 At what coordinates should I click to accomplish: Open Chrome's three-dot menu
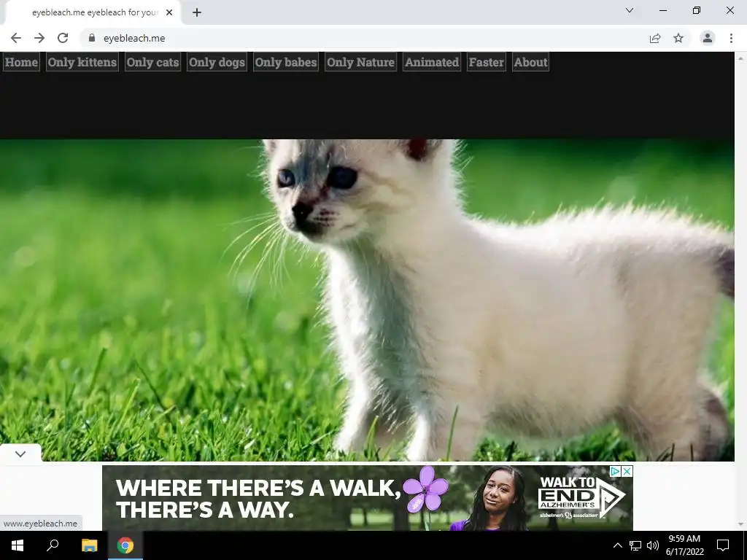(x=731, y=38)
